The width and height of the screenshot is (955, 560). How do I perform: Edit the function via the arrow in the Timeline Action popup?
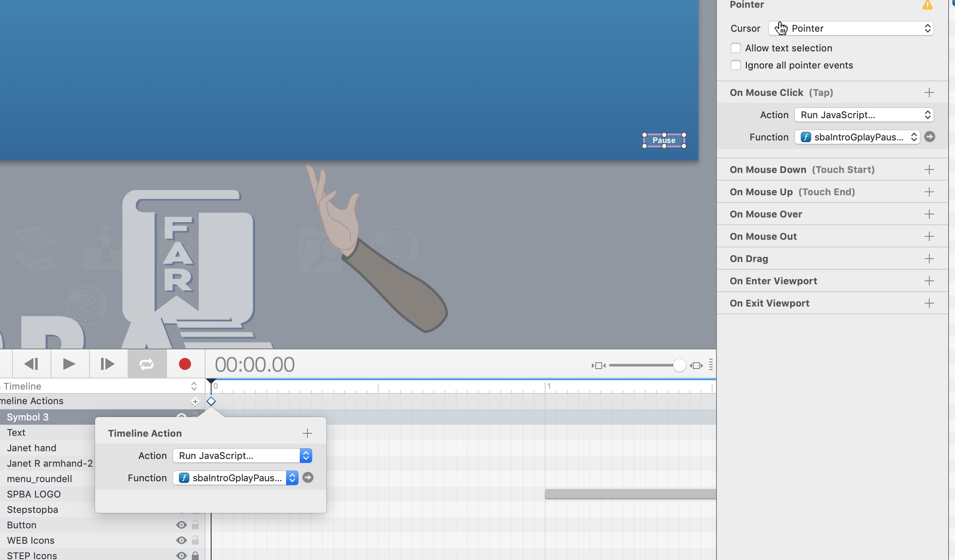click(x=308, y=478)
